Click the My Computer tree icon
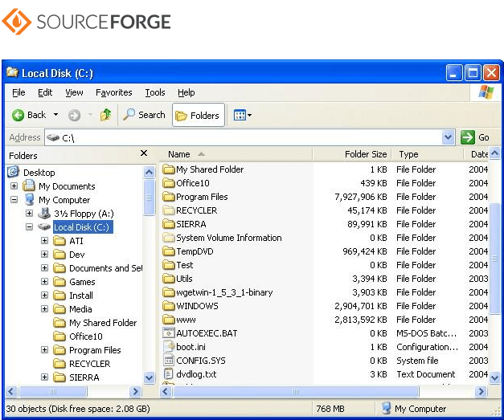The height and width of the screenshot is (420, 504). 29,199
